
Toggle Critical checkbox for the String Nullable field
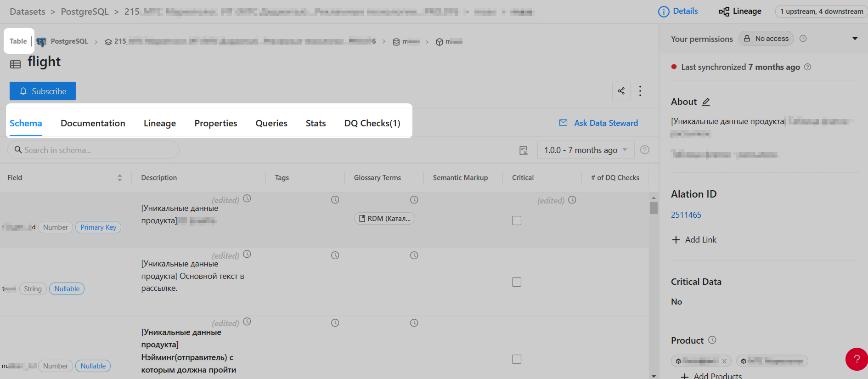click(517, 282)
